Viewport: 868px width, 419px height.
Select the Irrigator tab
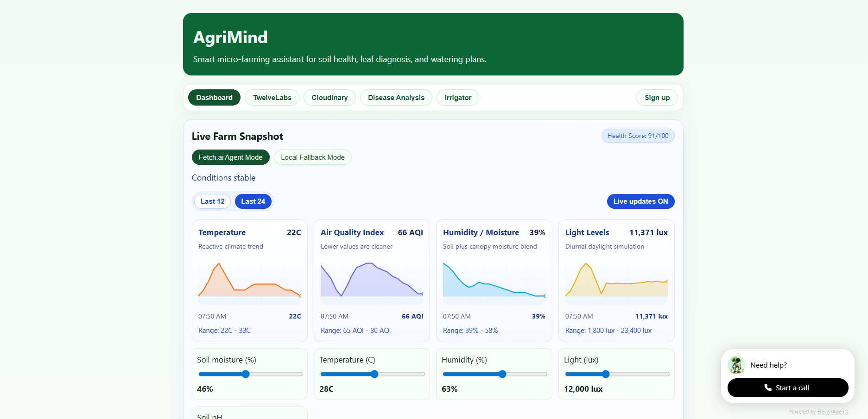click(x=458, y=98)
